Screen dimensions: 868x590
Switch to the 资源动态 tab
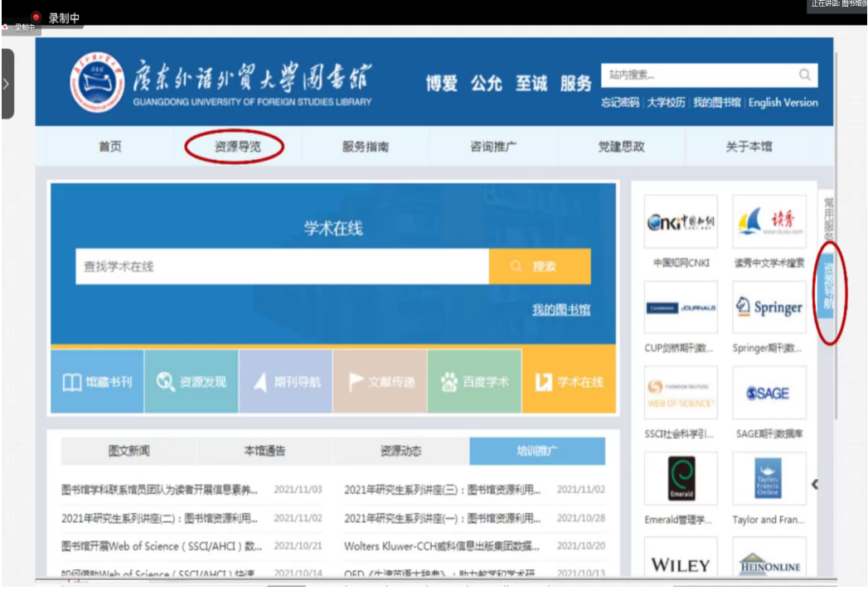[x=400, y=452]
